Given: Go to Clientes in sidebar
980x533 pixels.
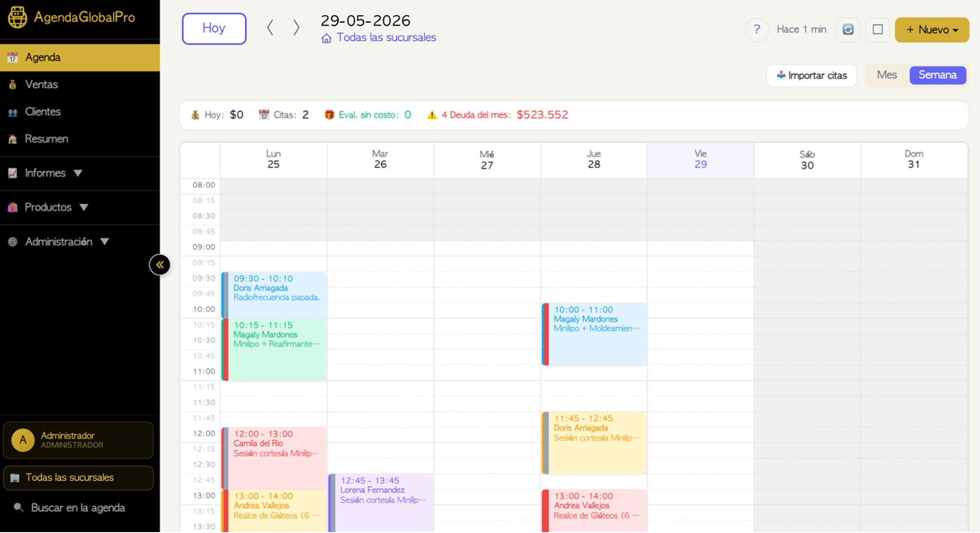Looking at the screenshot, I should pyautogui.click(x=80, y=112).
